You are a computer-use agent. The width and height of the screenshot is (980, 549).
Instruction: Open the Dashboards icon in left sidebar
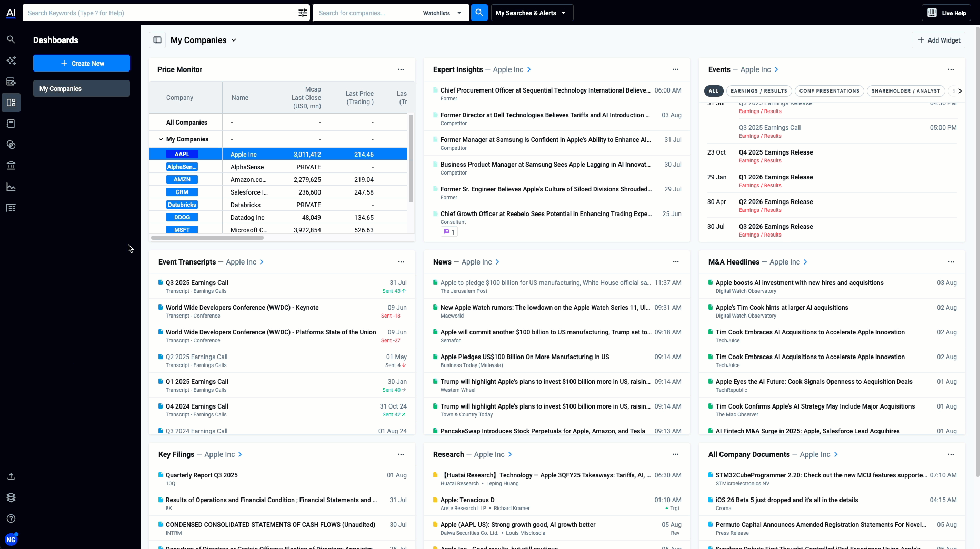point(11,103)
